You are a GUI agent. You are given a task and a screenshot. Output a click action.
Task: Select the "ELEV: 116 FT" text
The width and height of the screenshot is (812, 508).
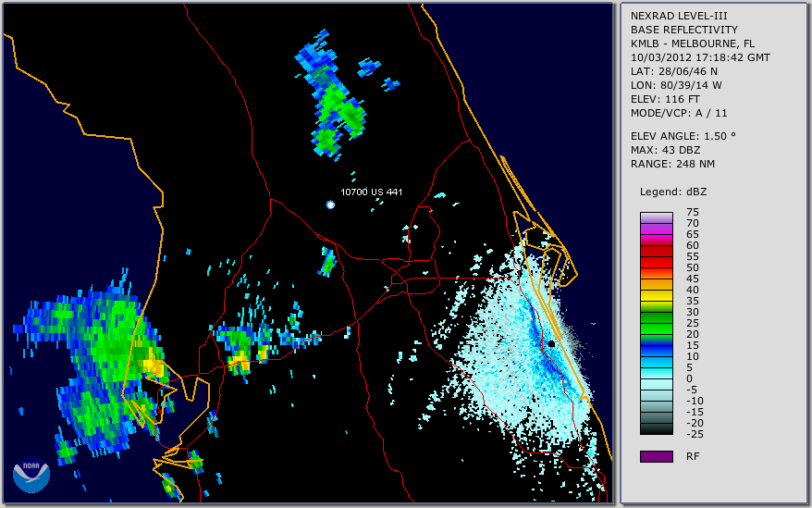pos(665,99)
